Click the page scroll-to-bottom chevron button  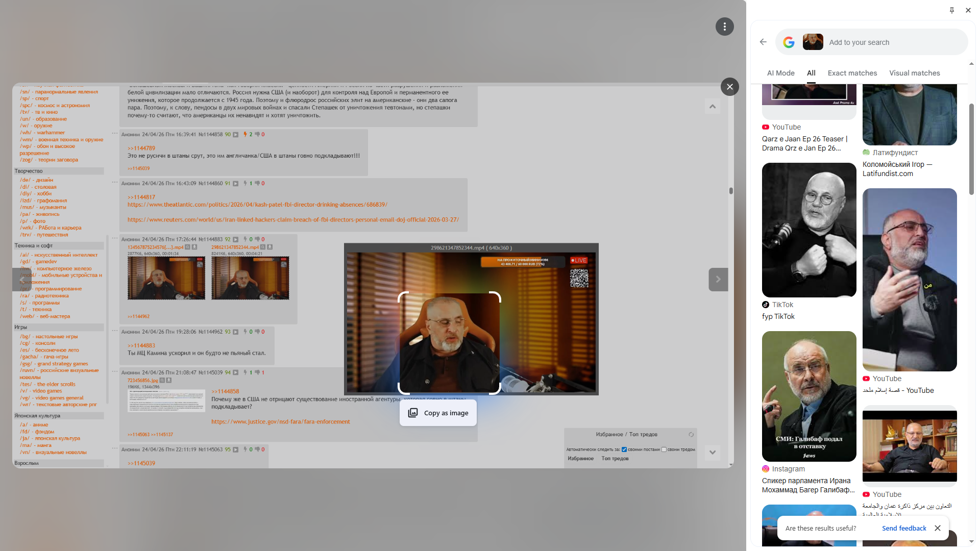[x=713, y=452]
